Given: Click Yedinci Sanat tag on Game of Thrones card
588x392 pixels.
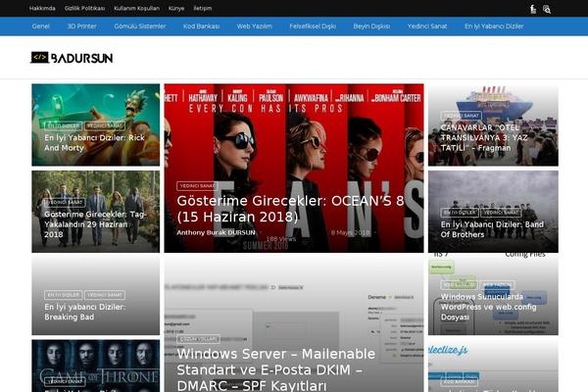Looking at the screenshot, I should (x=65, y=382).
